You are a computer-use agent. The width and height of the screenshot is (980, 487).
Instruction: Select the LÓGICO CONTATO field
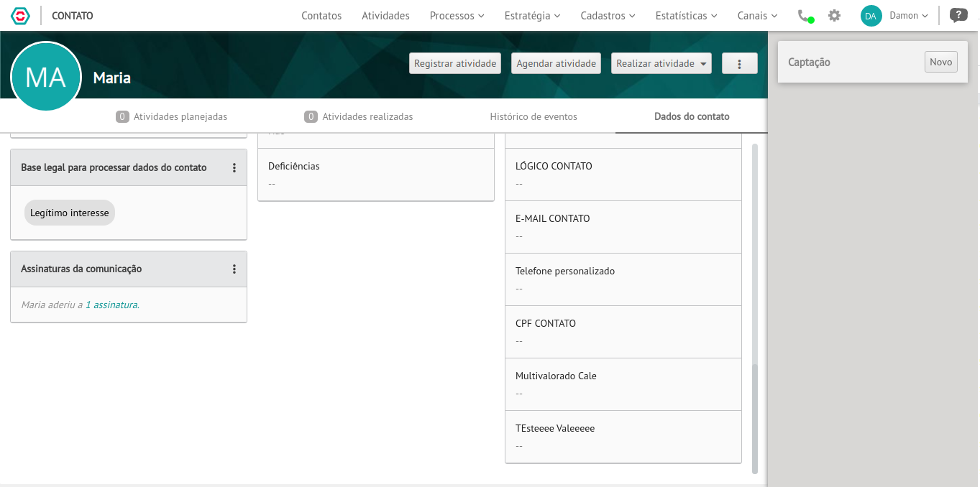pyautogui.click(x=623, y=175)
